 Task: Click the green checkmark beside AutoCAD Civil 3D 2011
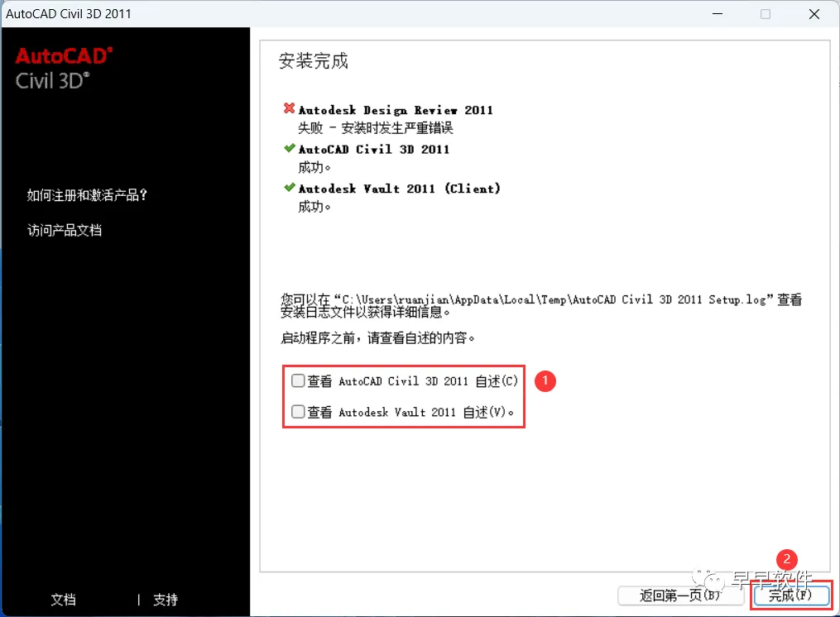click(x=290, y=148)
